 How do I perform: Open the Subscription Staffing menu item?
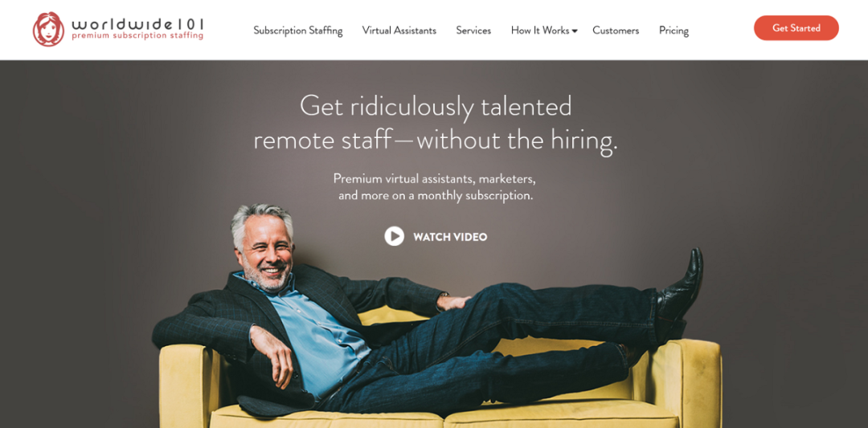coord(298,31)
